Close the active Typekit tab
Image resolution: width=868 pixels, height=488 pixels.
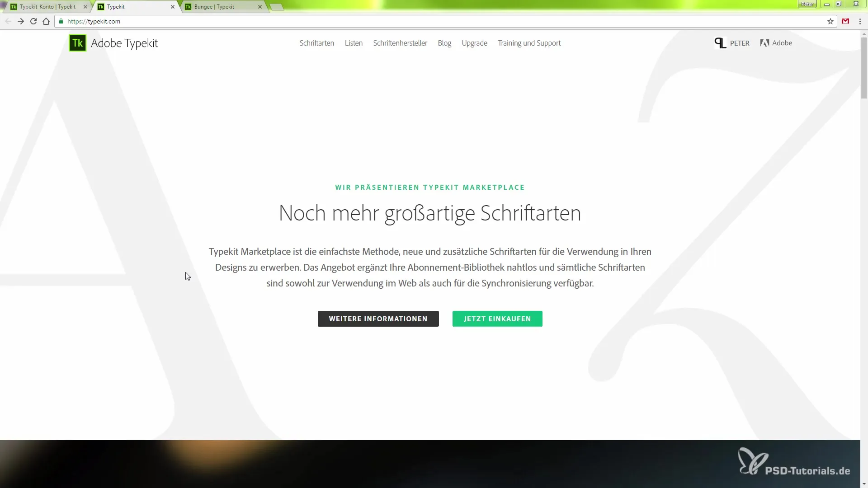click(x=173, y=7)
